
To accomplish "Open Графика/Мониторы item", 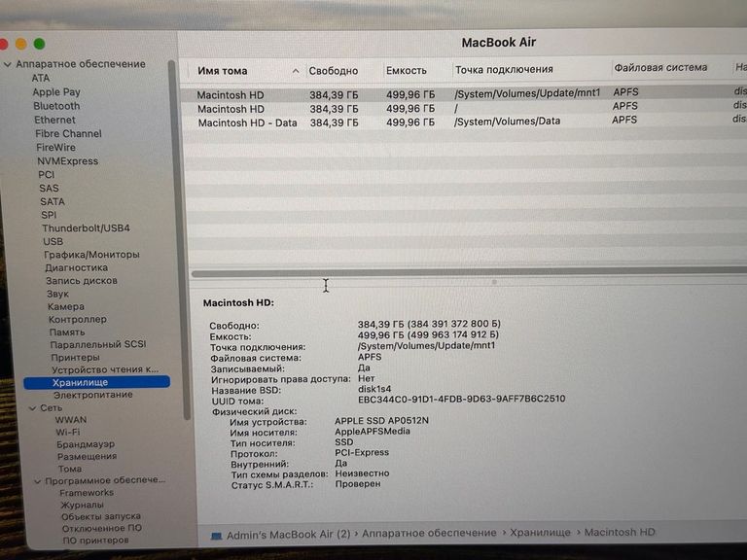I will point(91,255).
